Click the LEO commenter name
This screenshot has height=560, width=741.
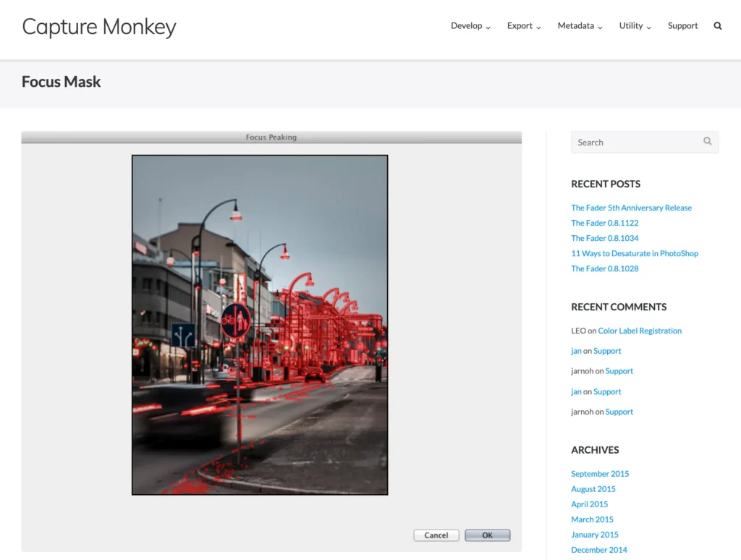578,331
